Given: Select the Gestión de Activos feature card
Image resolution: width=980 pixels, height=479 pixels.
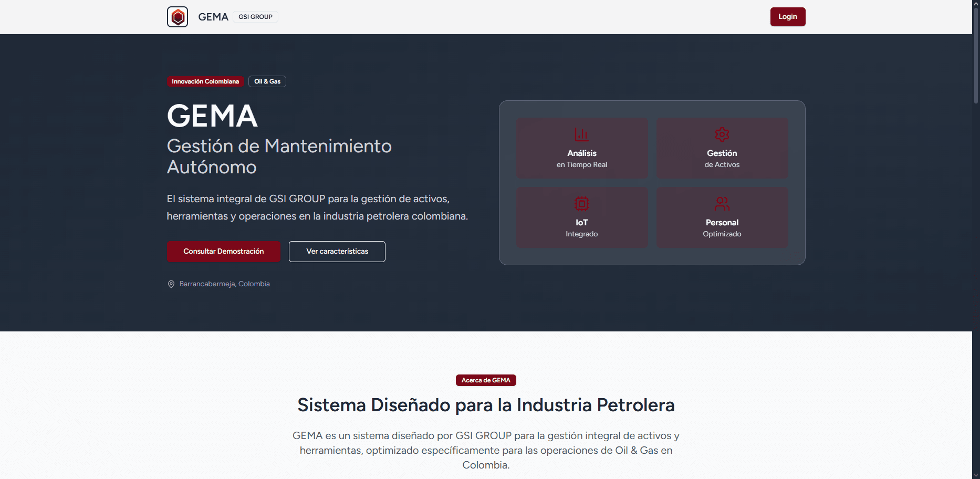Looking at the screenshot, I should (722, 148).
